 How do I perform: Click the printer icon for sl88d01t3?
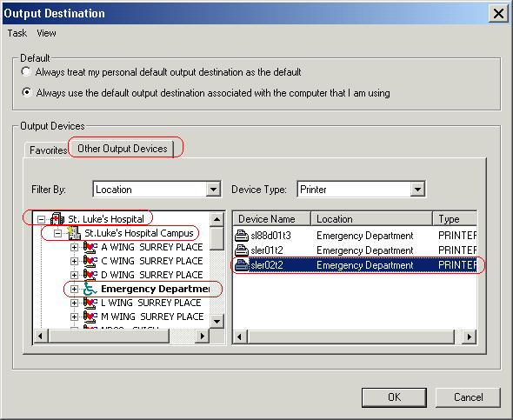pyautogui.click(x=242, y=236)
